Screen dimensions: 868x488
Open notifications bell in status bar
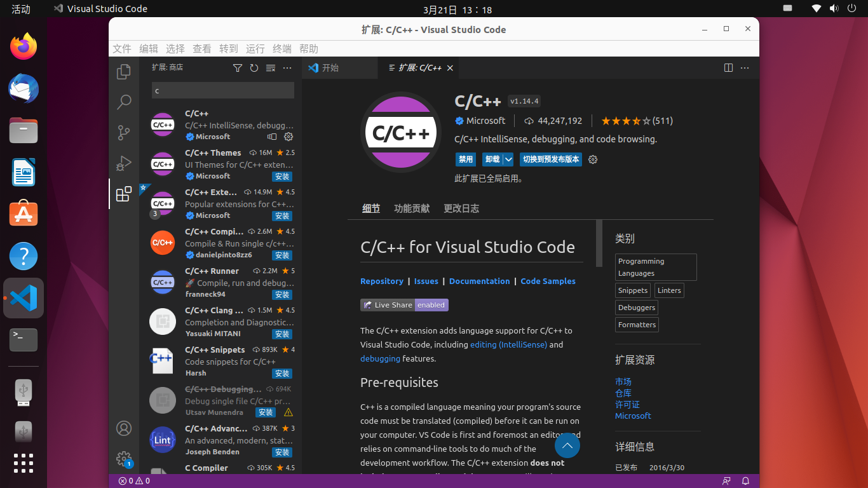coord(746,481)
